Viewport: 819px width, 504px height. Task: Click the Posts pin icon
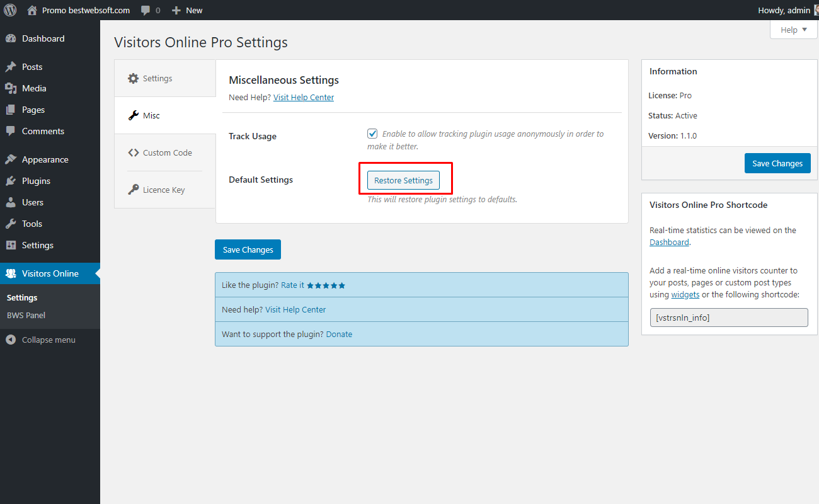pyautogui.click(x=11, y=67)
